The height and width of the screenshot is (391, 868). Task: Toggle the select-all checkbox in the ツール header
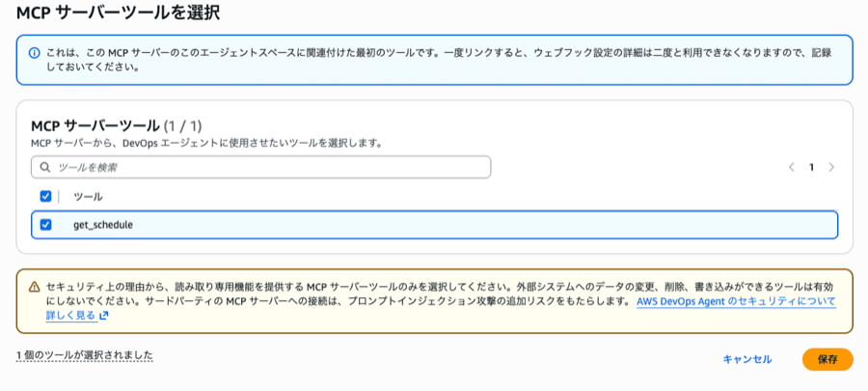click(45, 196)
